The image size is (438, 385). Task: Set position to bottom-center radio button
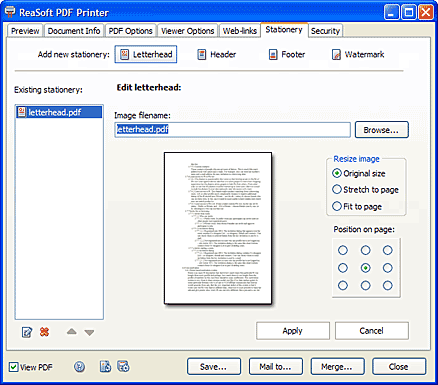coord(366,285)
